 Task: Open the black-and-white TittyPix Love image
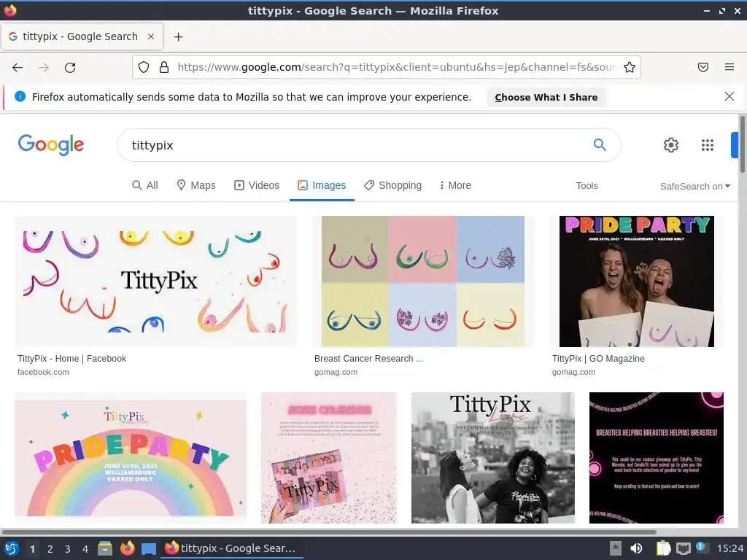coord(493,458)
